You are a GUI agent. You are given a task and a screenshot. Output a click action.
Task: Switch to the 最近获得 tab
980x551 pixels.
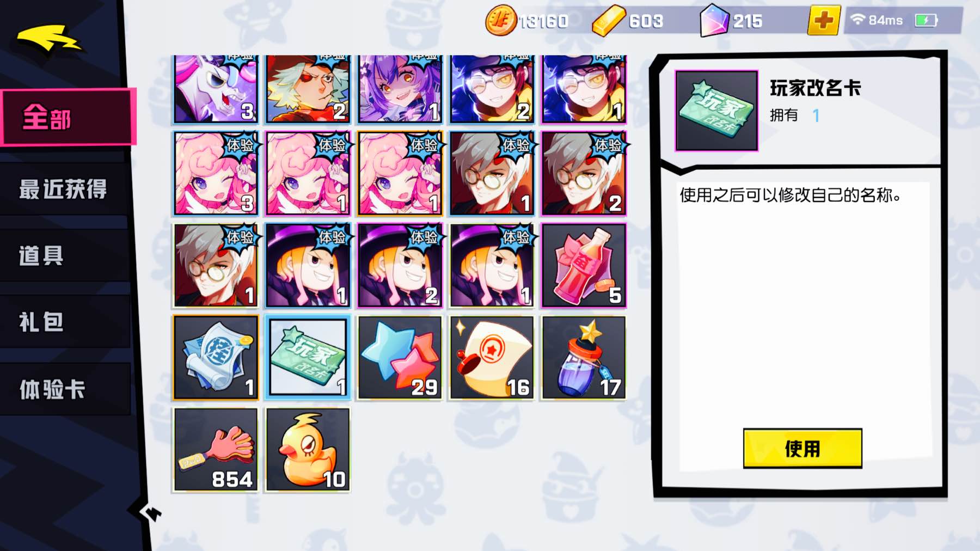pyautogui.click(x=64, y=189)
